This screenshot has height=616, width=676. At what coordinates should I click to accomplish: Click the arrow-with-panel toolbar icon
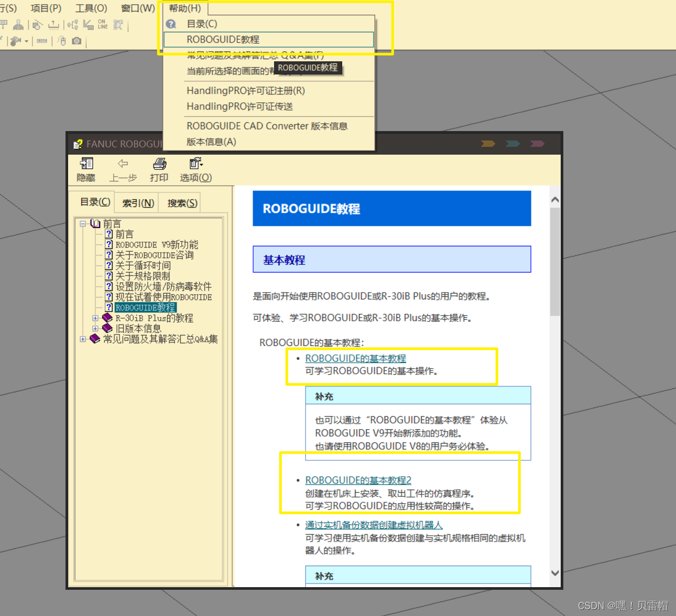88,25
